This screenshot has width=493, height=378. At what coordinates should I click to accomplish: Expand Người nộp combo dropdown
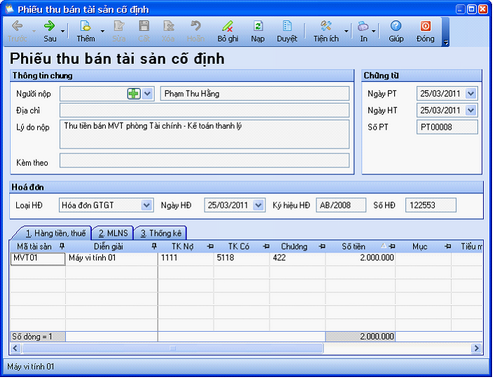coord(147,94)
